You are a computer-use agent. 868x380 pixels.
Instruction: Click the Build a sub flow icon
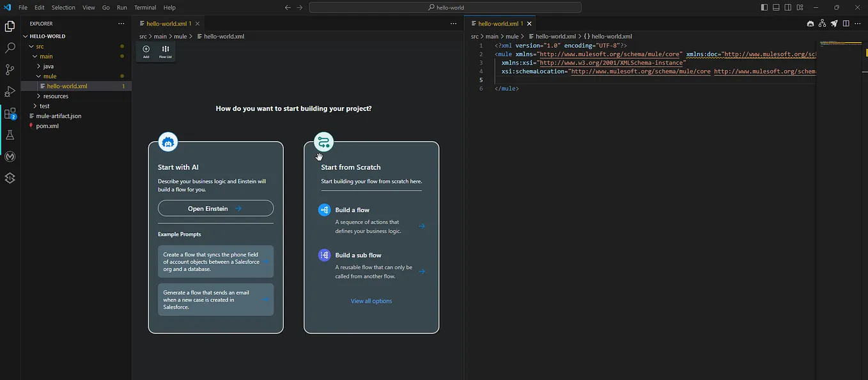pos(323,255)
